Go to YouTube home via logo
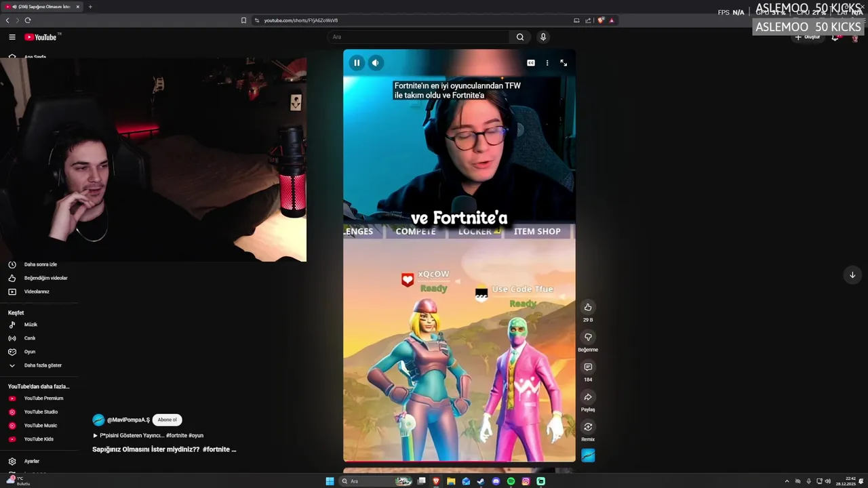The height and width of the screenshot is (488, 868). coord(41,37)
